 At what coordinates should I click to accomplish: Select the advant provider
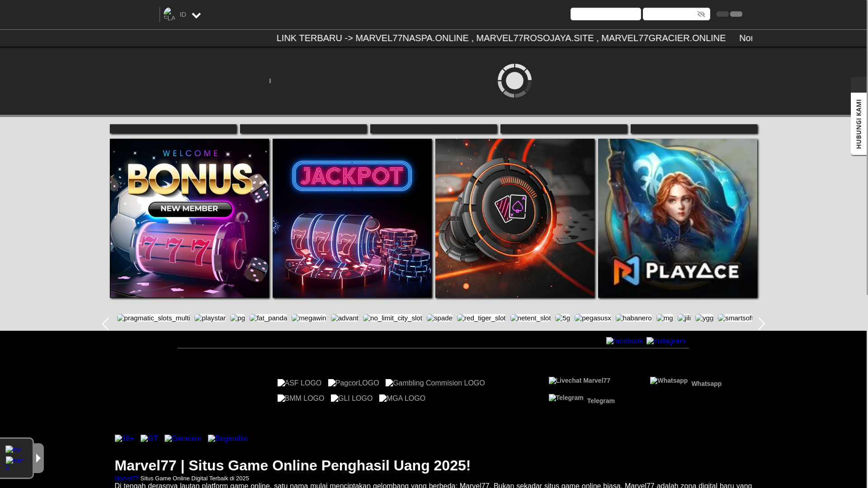pyautogui.click(x=345, y=318)
